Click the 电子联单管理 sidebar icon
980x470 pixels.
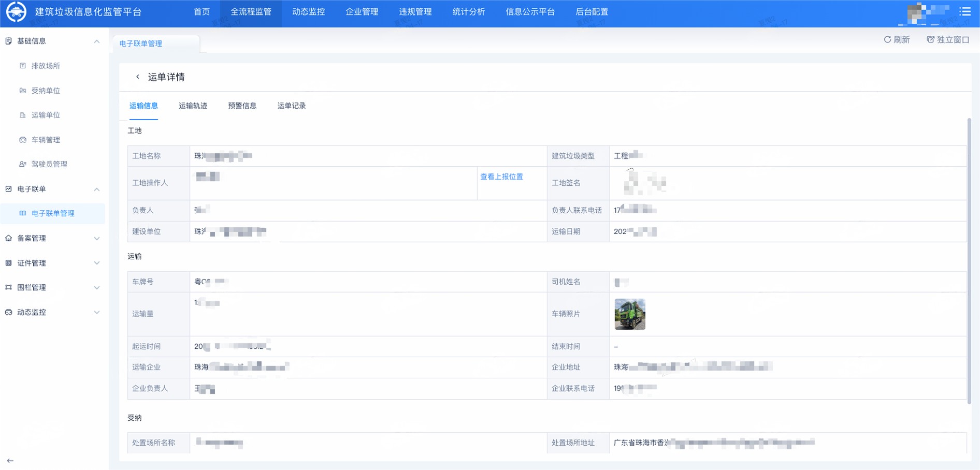click(22, 213)
